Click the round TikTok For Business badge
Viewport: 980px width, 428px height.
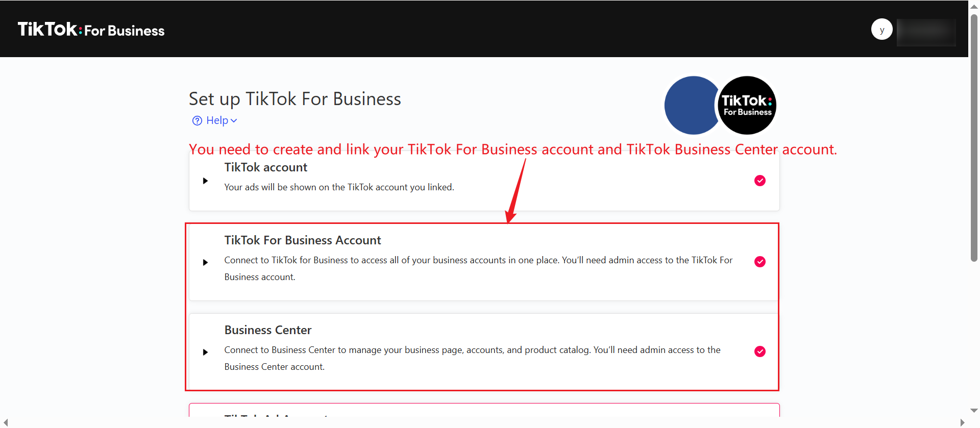coord(747,105)
